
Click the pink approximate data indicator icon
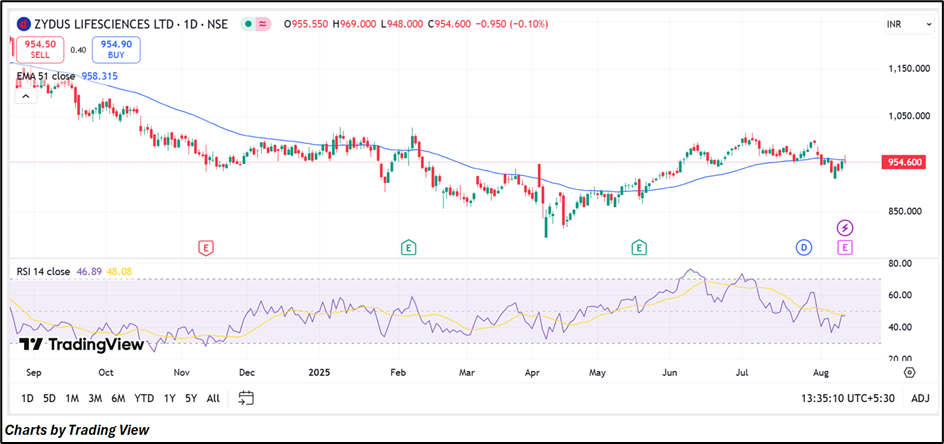[x=265, y=24]
